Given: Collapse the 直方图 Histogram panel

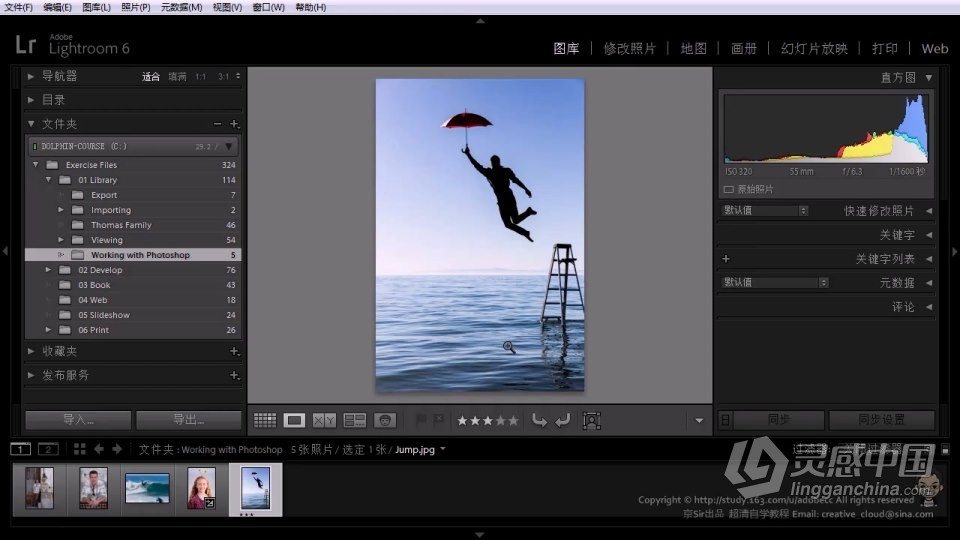Looking at the screenshot, I should coord(929,78).
